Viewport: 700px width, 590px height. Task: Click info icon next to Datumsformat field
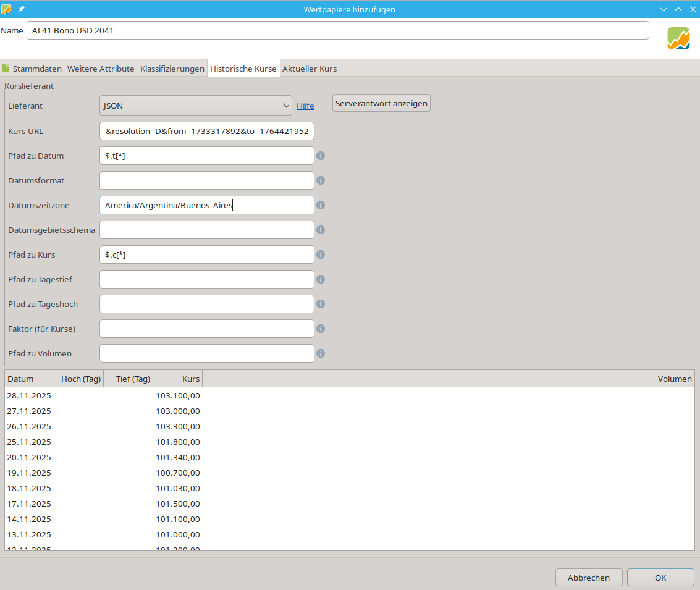tap(320, 180)
